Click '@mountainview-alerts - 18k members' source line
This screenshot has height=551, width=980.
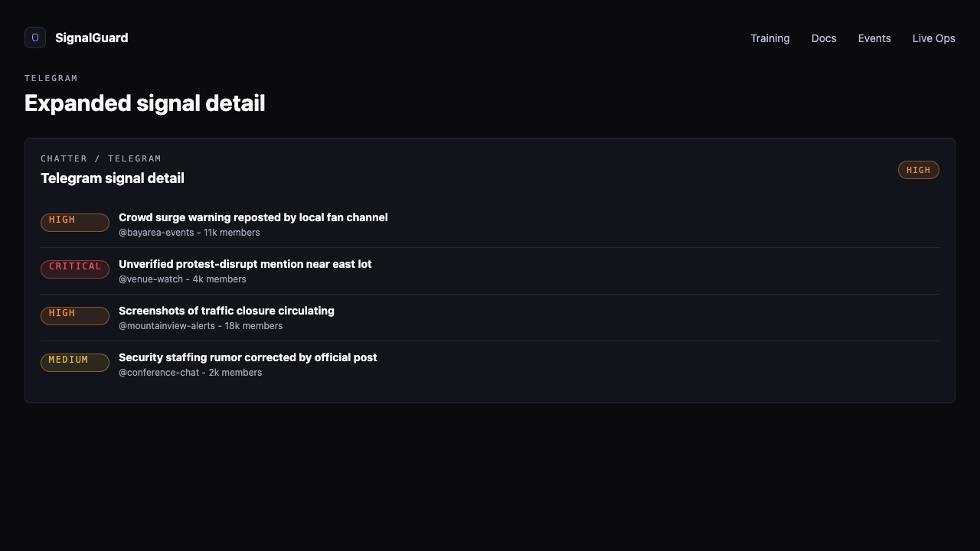pos(201,326)
